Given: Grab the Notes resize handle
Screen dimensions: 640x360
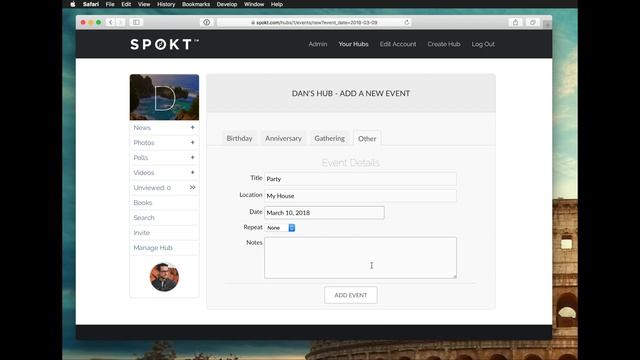Looking at the screenshot, I should point(454,276).
